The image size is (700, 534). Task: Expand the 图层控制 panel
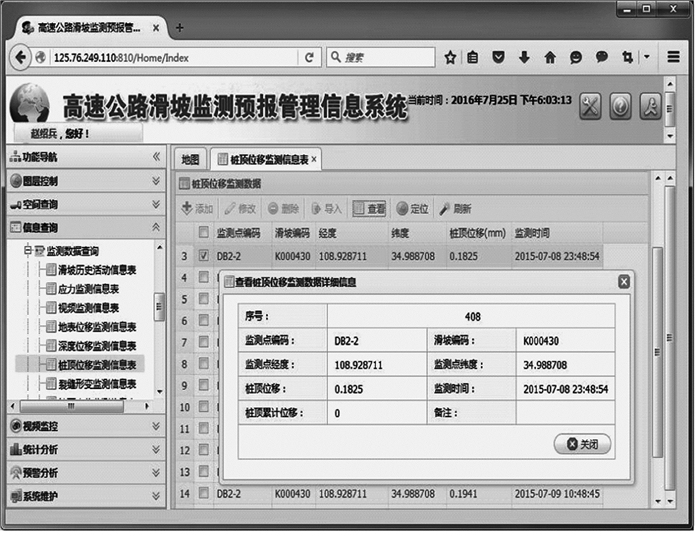[84, 180]
